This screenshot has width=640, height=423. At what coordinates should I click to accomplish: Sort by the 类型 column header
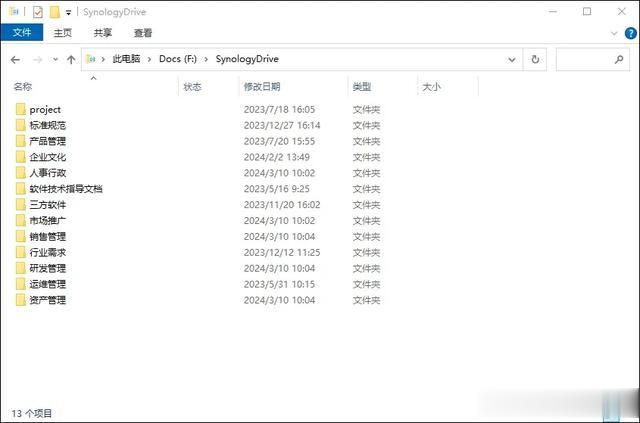click(362, 87)
